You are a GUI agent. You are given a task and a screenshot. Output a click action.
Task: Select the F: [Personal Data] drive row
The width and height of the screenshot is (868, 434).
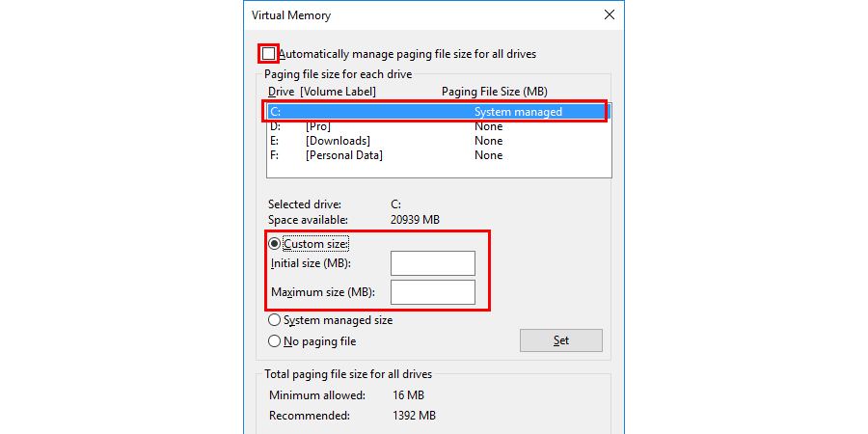click(x=386, y=155)
